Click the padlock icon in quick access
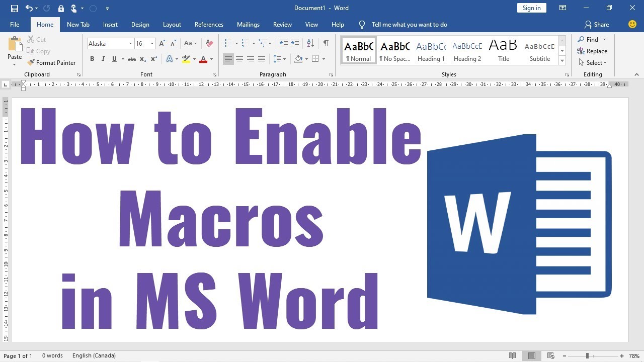Viewport: 644px width, 362px height. [x=61, y=8]
